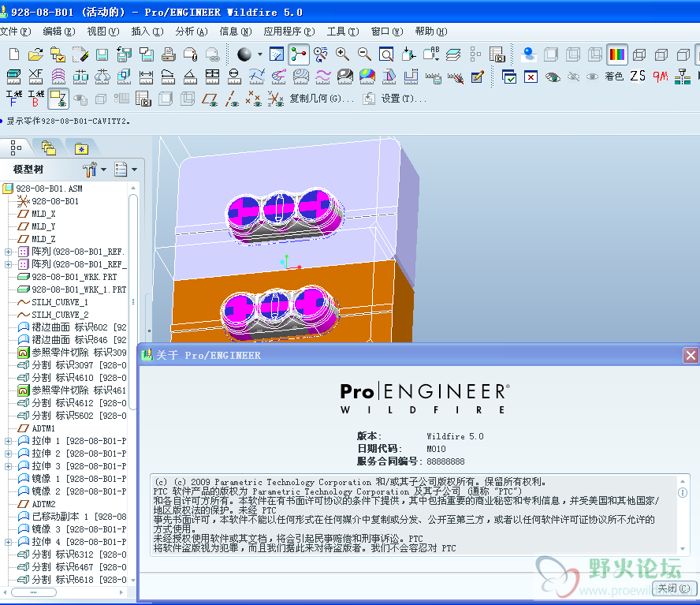Expand the 拉伸 3 tree node
Image resolution: width=700 pixels, height=605 pixels.
coord(8,466)
